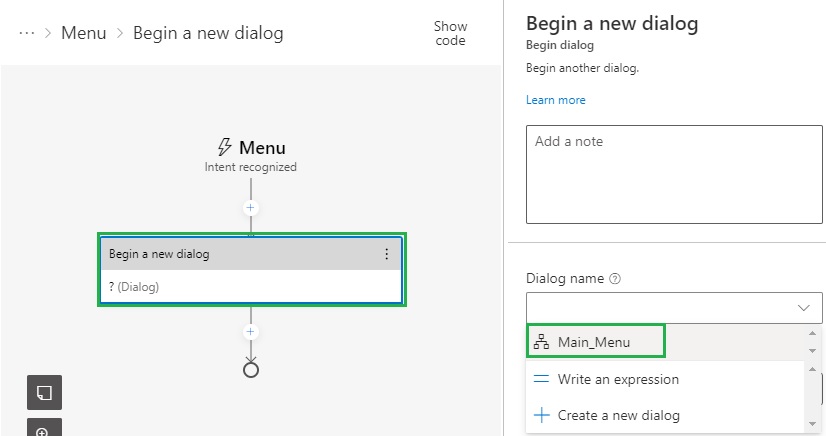Click the Show code button
Viewport: 826px width, 436px height.
coord(450,33)
